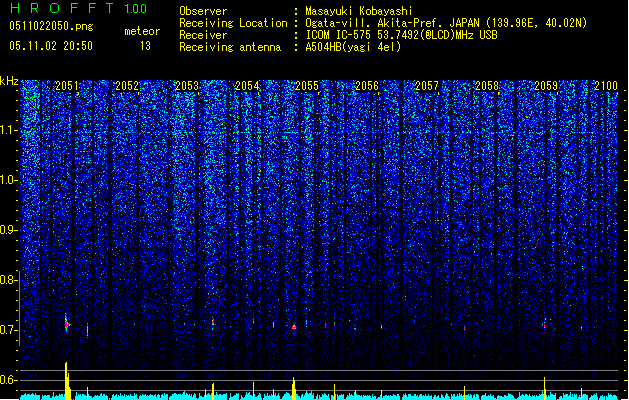
Task: Click the 1.0 kHz axis label
Action: point(9,180)
